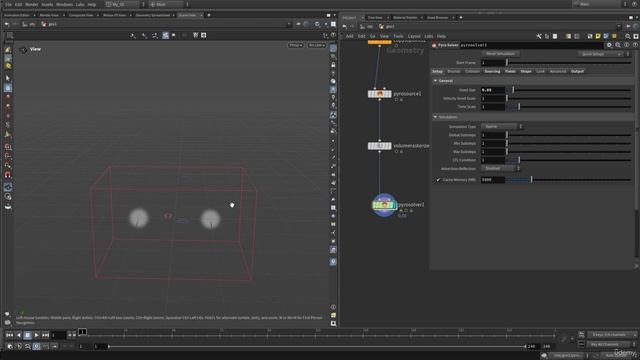Click the network editor find magnifier icon

(628, 36)
